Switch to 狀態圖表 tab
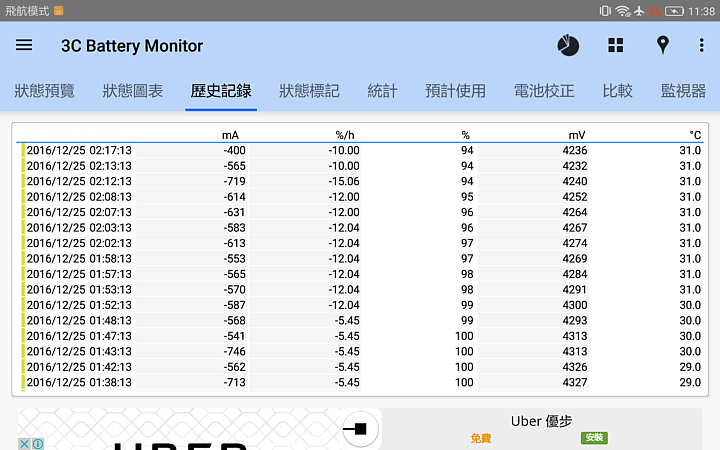The width and height of the screenshot is (720, 450). coord(133,91)
